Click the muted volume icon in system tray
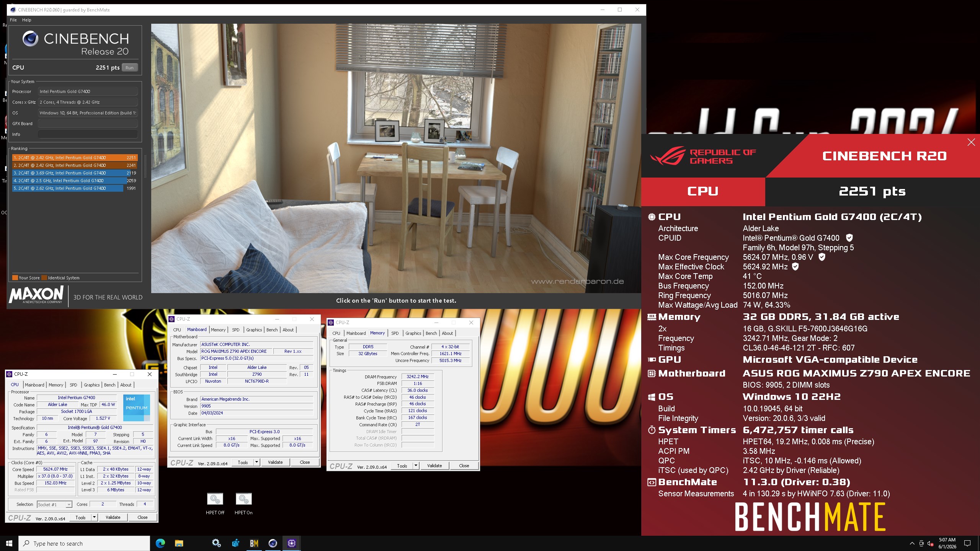 (931, 543)
